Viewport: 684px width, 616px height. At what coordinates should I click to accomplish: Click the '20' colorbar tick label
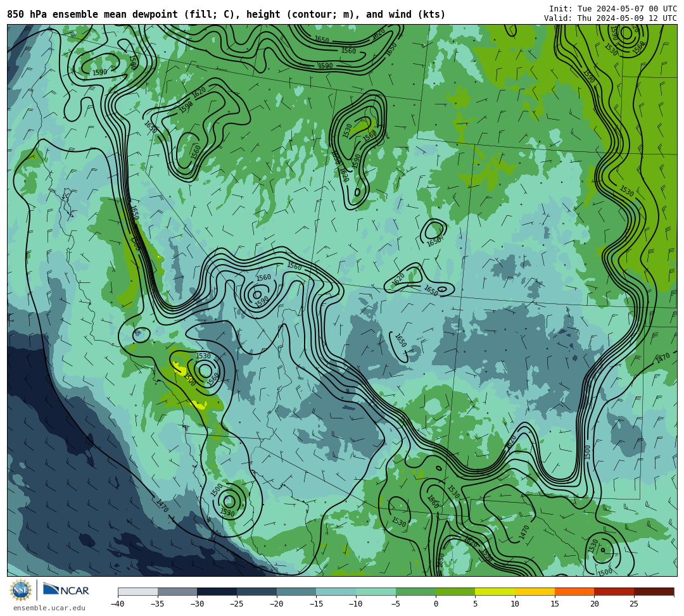click(594, 604)
